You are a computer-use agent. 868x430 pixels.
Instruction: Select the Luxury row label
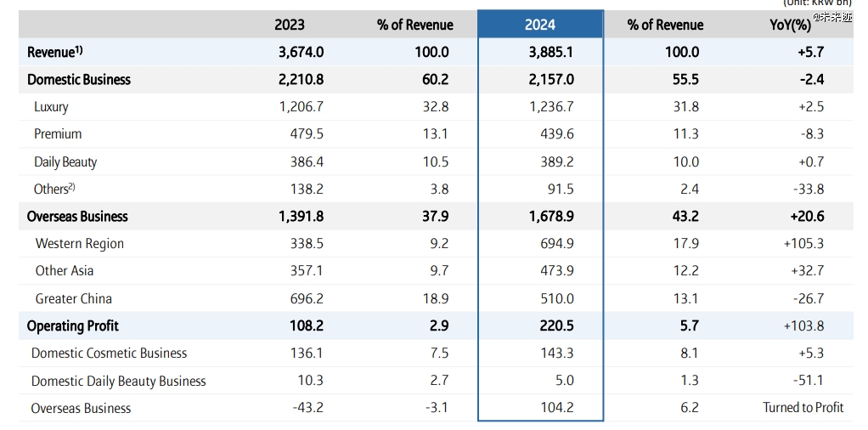pyautogui.click(x=51, y=106)
